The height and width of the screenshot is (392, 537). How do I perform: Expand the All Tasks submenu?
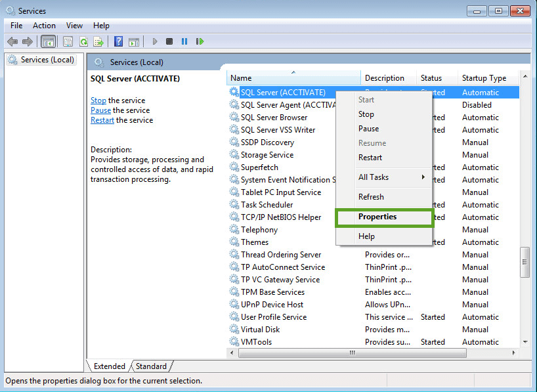[x=383, y=177]
